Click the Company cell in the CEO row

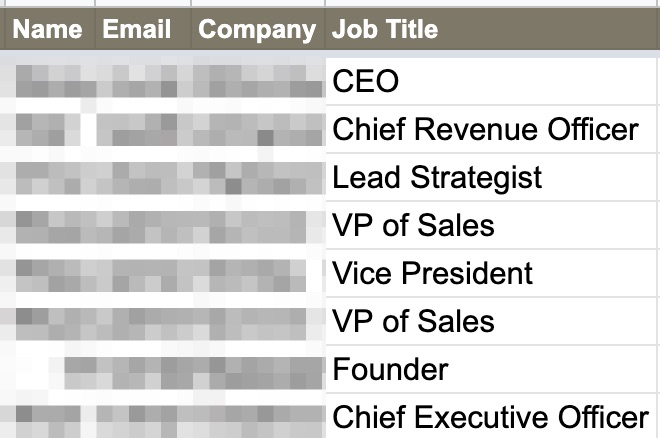tap(257, 81)
